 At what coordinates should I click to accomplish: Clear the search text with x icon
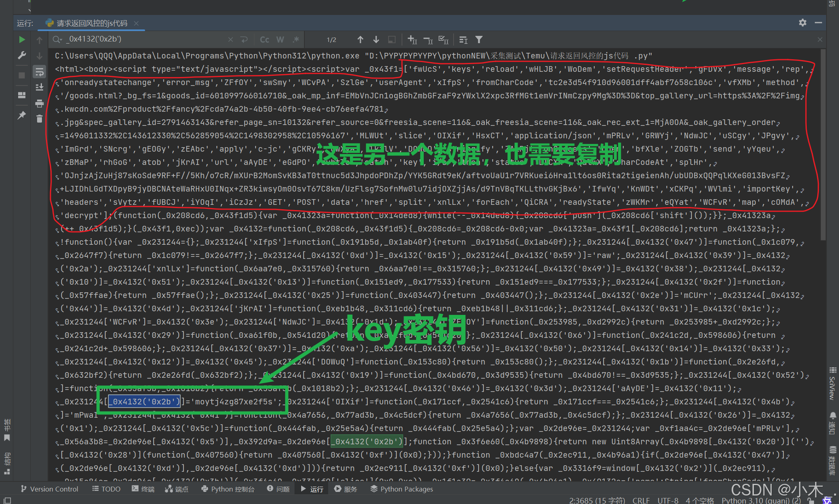coord(231,40)
